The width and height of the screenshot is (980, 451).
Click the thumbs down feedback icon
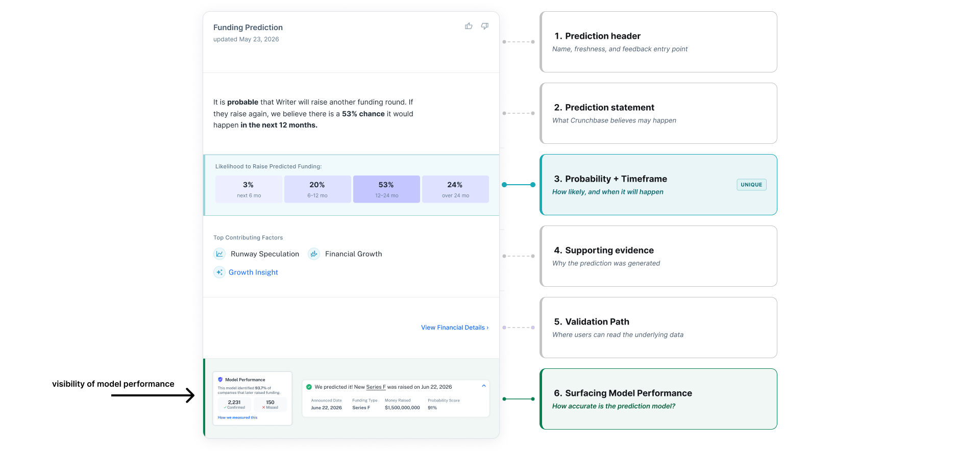pos(485,26)
